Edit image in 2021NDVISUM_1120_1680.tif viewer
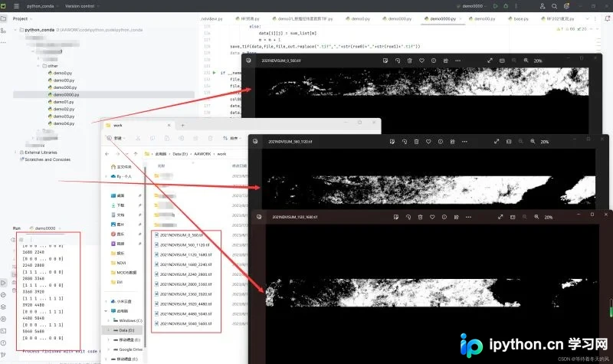Screen dimensions: 613x364 (396, 217)
